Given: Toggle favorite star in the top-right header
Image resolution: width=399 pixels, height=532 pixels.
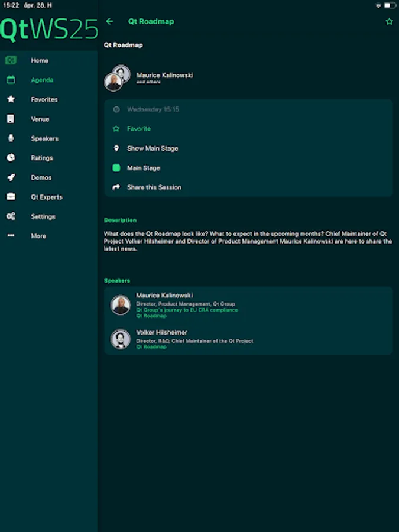Looking at the screenshot, I should [389, 22].
